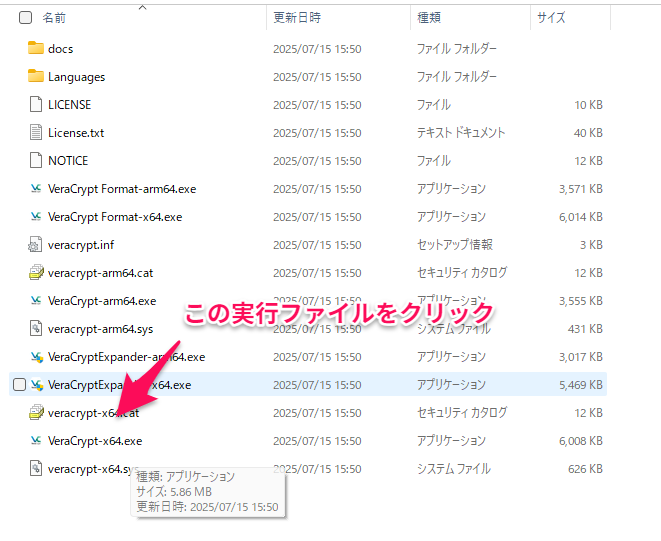Select the file name License.txt
Screen dimensions: 661x541
click(76, 133)
